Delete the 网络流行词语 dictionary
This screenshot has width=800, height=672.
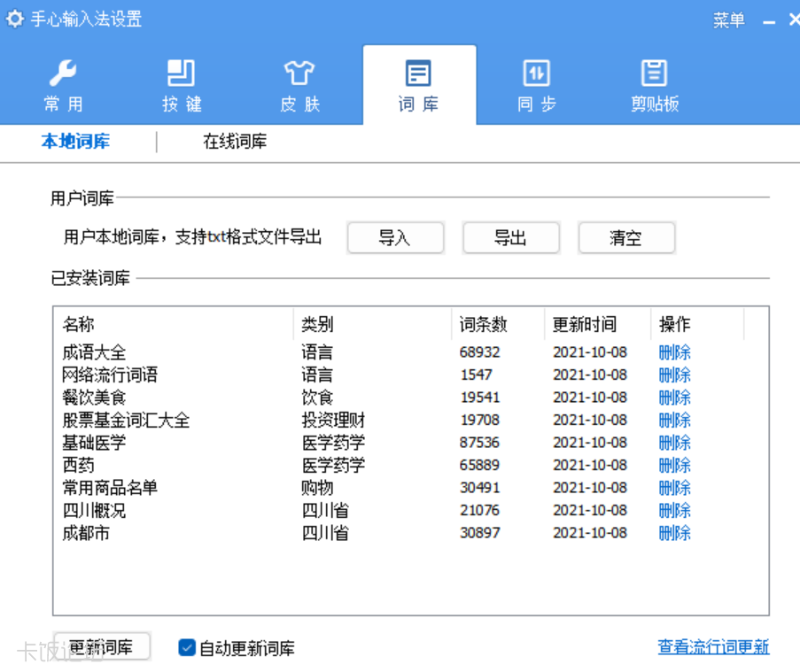point(674,375)
